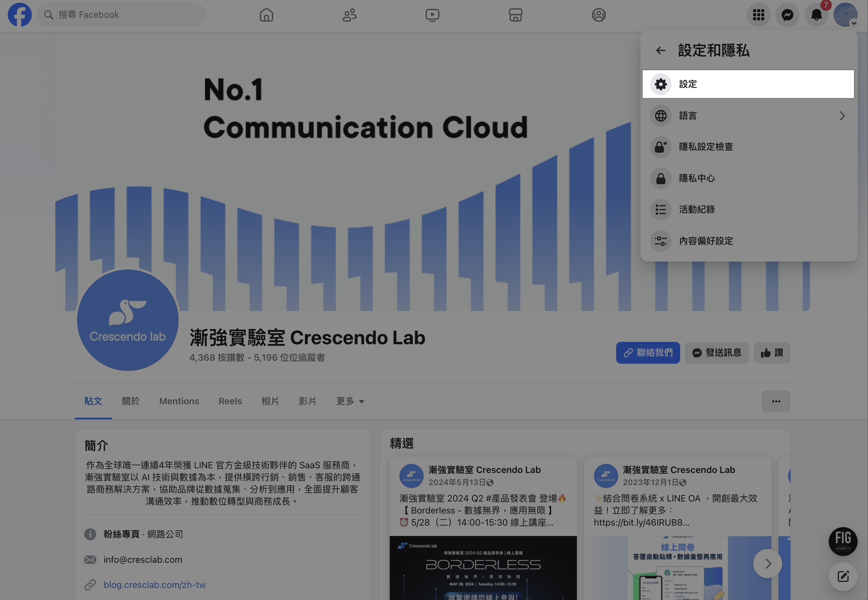Viewport: 868px width, 600px height.
Task: Click the 發送訊息 button
Action: point(716,353)
